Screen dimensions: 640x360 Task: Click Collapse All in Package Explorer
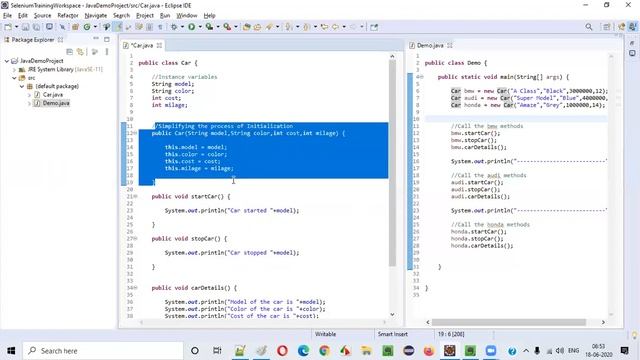point(69,52)
